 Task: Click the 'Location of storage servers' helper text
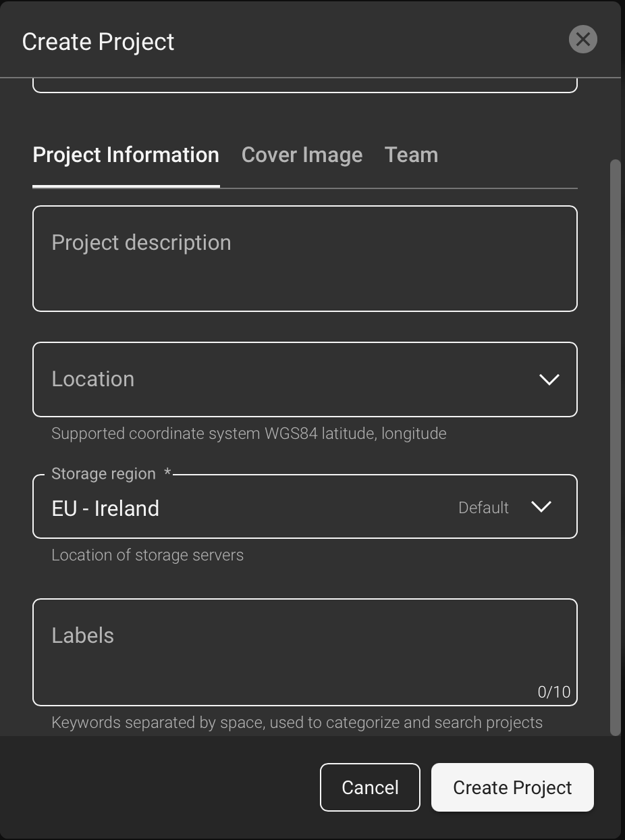click(x=147, y=555)
